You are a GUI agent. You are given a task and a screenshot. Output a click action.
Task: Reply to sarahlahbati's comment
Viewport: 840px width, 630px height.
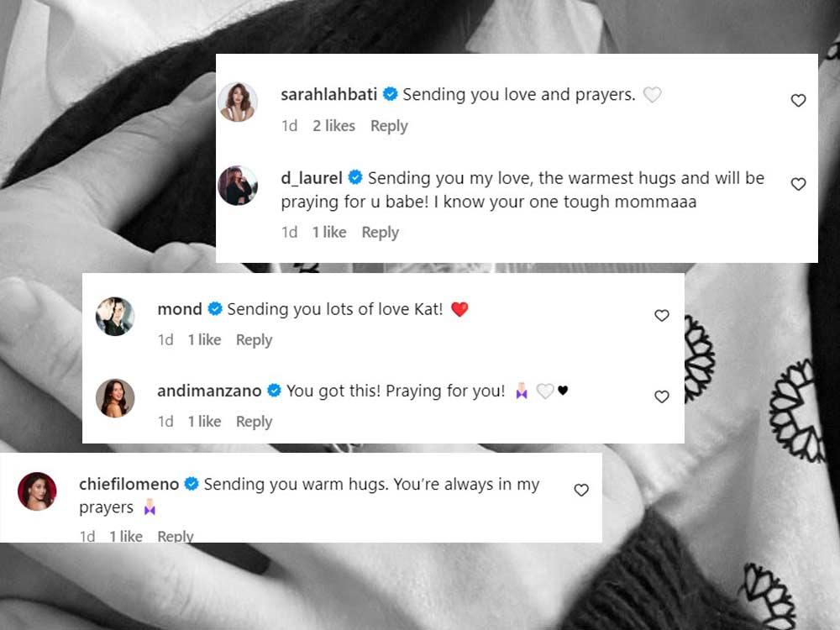pos(389,126)
